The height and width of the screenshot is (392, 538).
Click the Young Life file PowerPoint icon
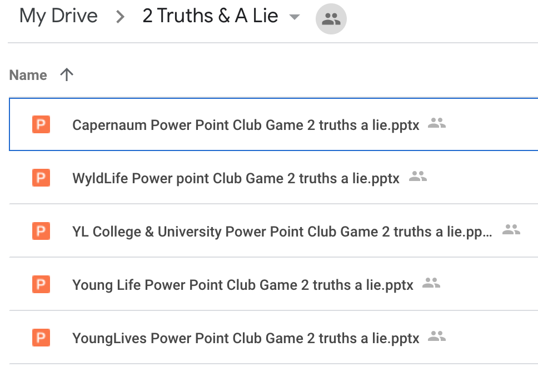[41, 284]
